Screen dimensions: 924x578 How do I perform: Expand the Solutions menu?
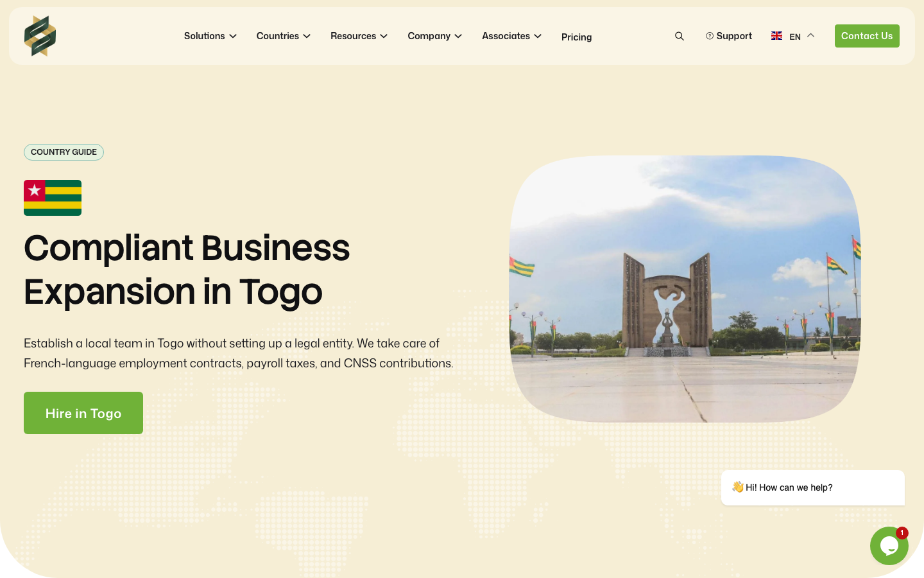[x=210, y=36]
